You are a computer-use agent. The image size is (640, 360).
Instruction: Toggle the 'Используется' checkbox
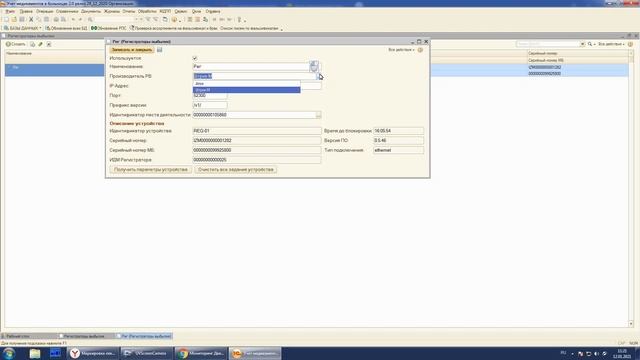[195, 58]
